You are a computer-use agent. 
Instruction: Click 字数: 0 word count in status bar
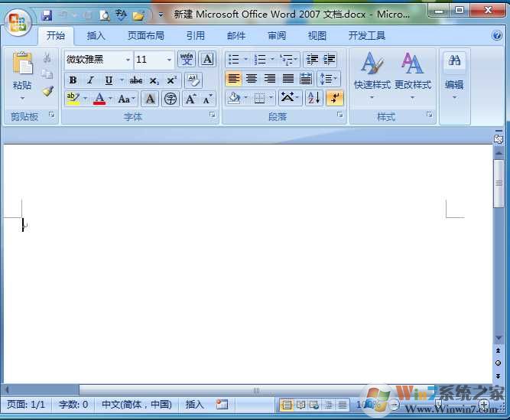[x=73, y=405]
